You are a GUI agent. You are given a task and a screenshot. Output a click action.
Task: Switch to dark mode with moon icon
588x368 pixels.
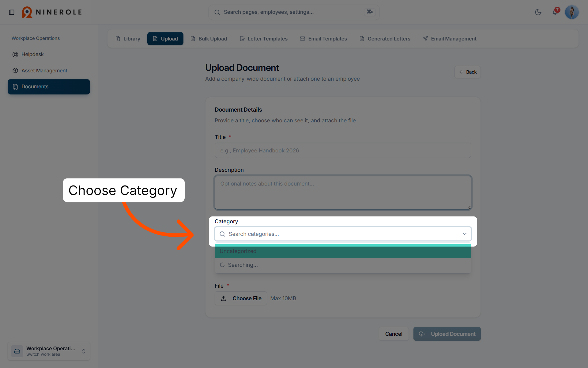[x=538, y=12]
